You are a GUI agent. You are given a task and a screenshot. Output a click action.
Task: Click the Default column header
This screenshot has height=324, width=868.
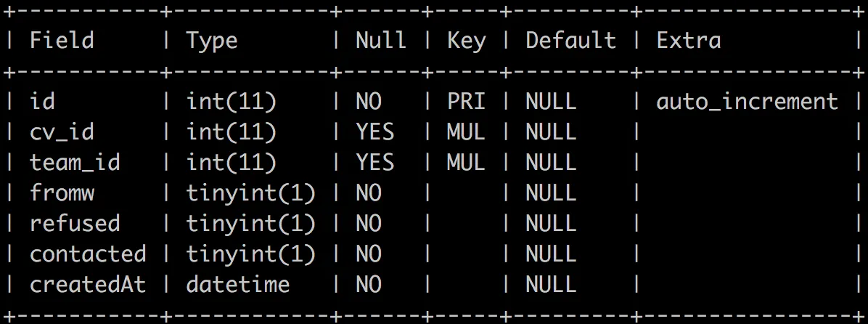(570, 41)
